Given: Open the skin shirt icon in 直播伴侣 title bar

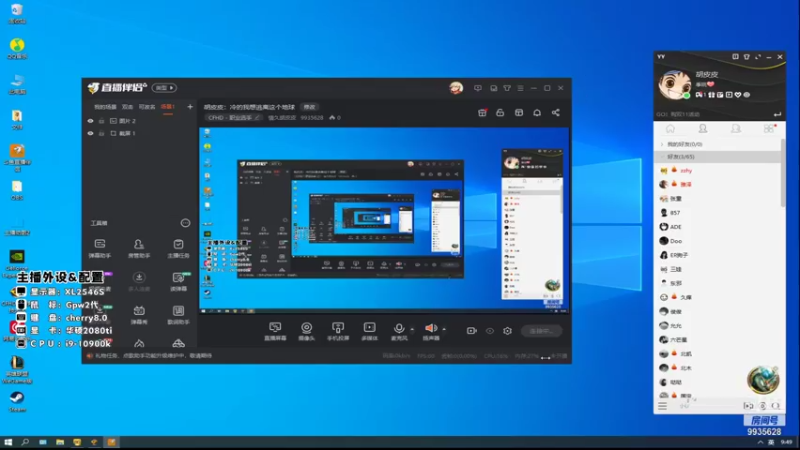Looking at the screenshot, I should [x=507, y=88].
